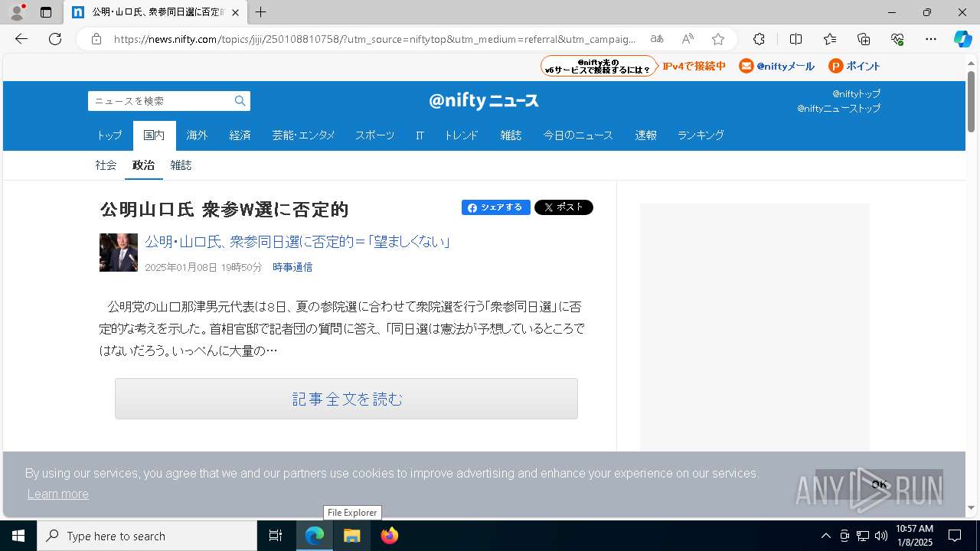The width and height of the screenshot is (980, 551).
Task: Open the Extensions puzzle icon
Action: 759,39
